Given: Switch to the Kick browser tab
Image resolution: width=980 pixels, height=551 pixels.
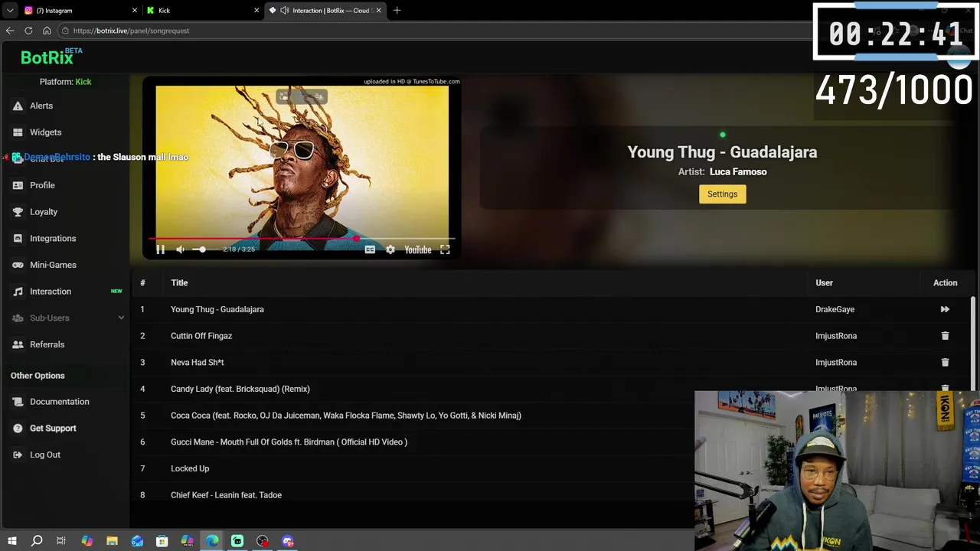Looking at the screenshot, I should pos(203,11).
